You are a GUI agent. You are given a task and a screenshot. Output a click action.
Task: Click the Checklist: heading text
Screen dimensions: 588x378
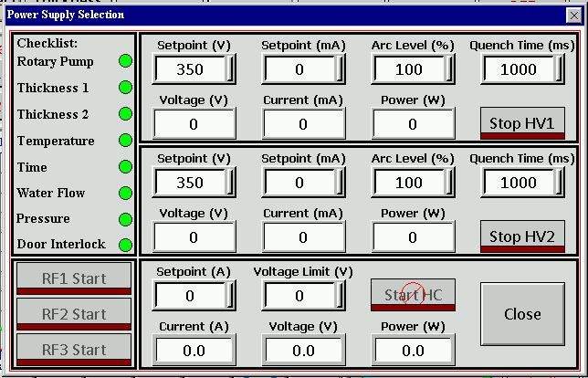pyautogui.click(x=47, y=43)
